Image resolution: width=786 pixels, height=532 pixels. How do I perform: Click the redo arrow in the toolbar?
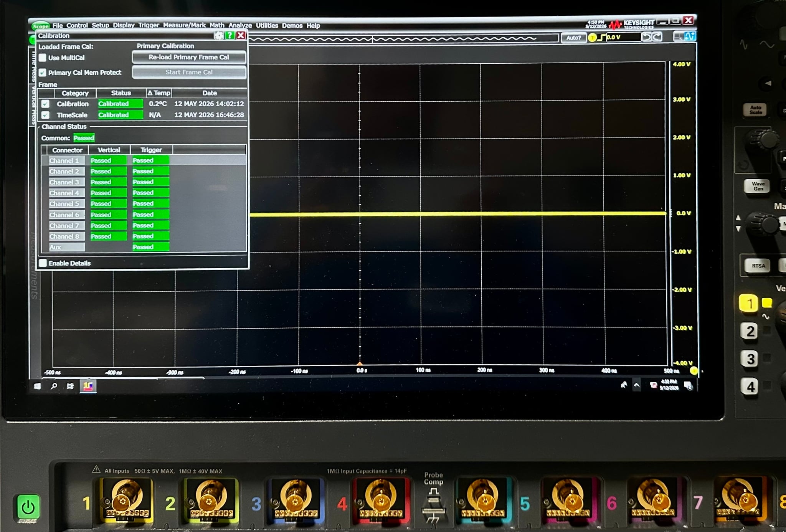pyautogui.click(x=657, y=37)
